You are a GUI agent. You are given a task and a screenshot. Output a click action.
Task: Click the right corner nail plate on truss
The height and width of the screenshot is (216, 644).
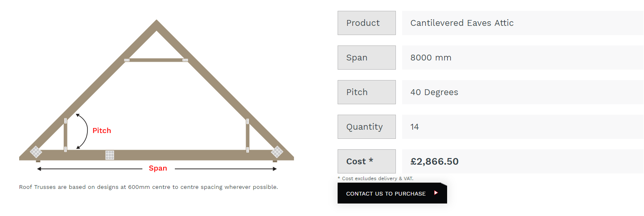tap(277, 151)
